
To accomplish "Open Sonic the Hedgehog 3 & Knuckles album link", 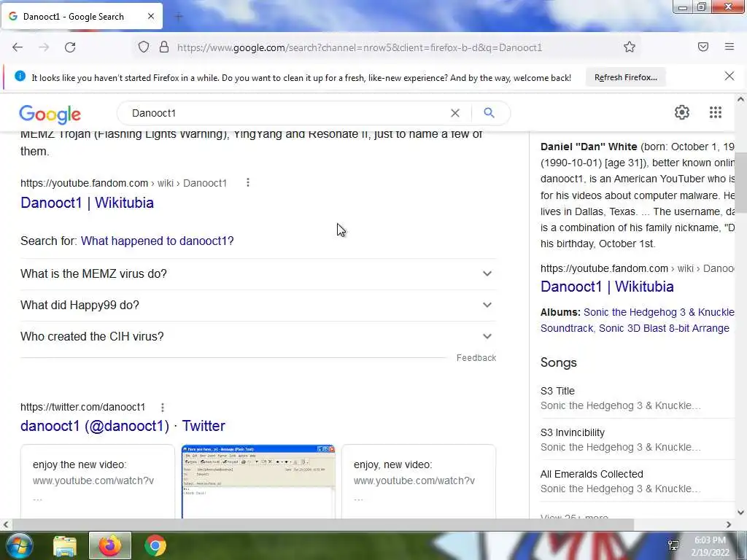I will click(659, 312).
